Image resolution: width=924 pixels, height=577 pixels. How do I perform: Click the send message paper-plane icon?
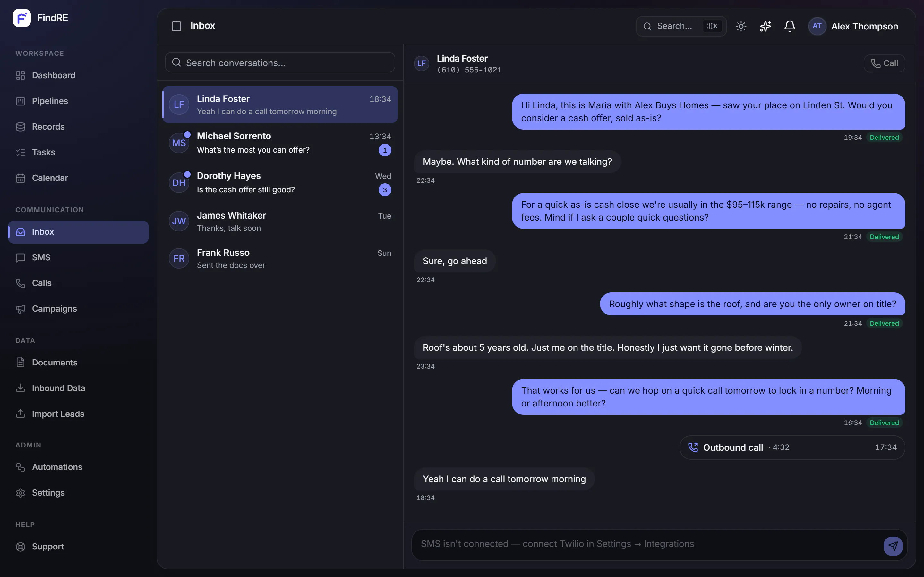[x=893, y=546]
